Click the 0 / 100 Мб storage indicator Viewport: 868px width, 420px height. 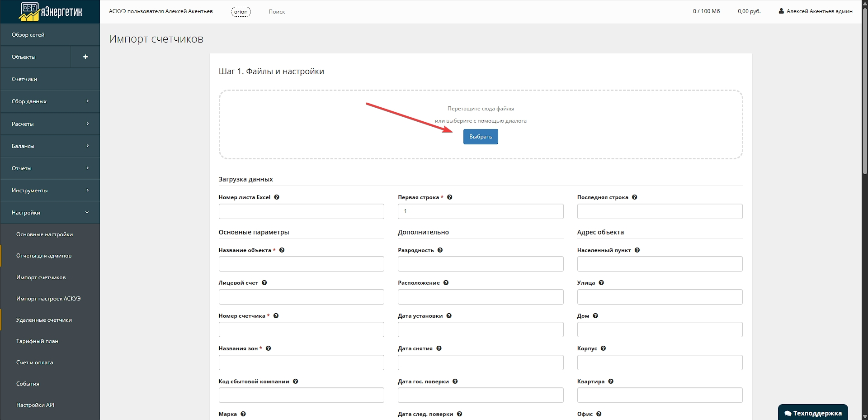tap(706, 11)
